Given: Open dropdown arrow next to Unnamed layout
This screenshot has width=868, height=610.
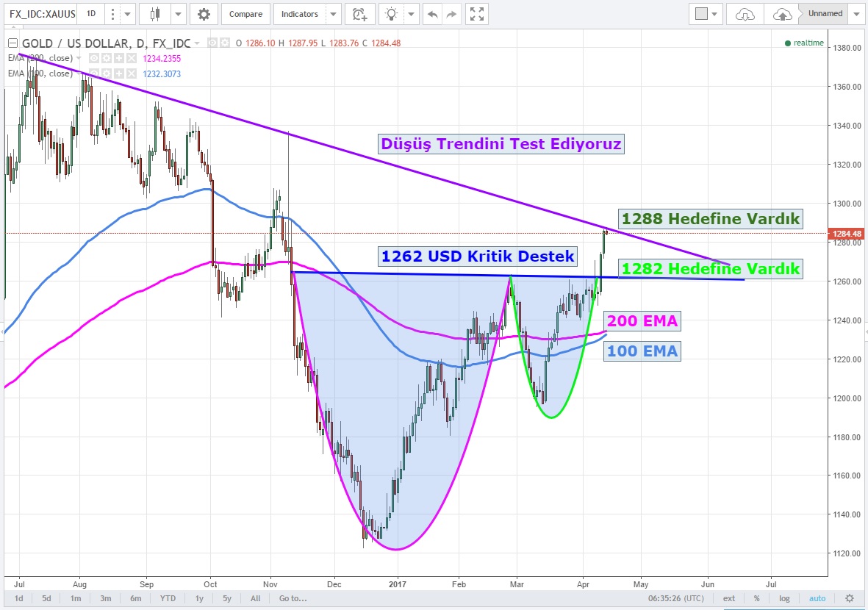Looking at the screenshot, I should point(857,13).
